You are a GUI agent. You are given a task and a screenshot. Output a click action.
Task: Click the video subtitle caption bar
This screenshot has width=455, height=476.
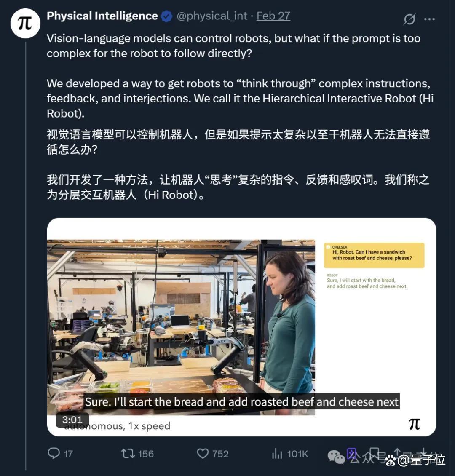tap(241, 401)
